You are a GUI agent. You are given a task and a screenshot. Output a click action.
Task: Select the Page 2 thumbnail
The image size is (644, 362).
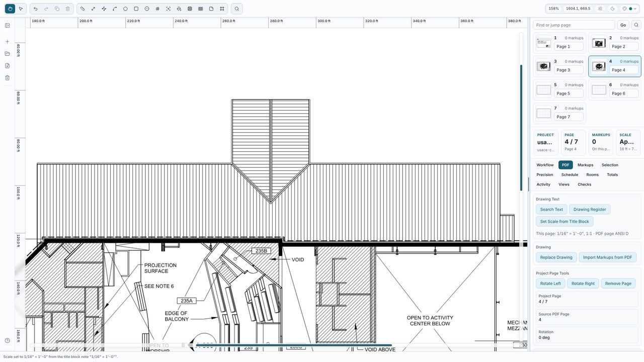(599, 43)
